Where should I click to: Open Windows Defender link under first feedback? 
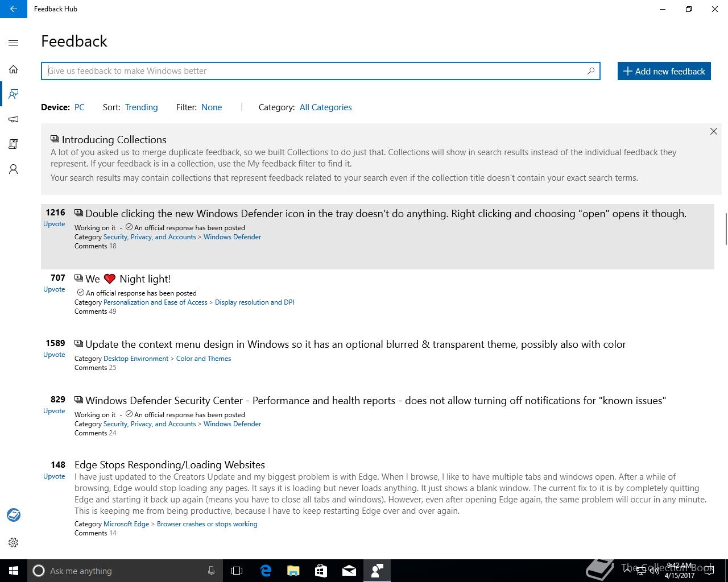[232, 237]
